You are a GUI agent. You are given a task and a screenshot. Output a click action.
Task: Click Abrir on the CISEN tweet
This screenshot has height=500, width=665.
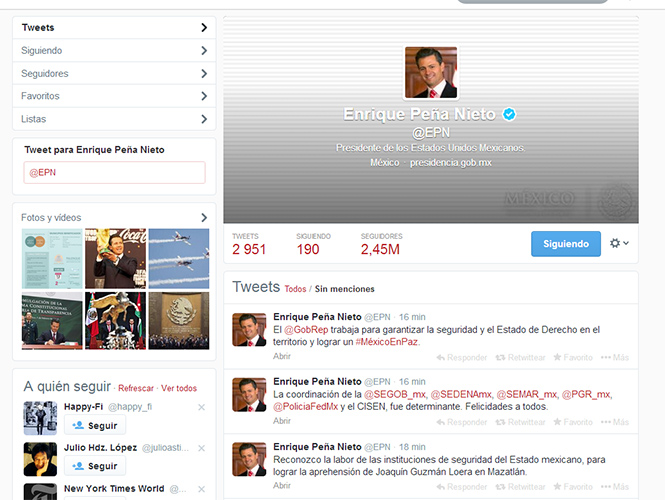point(282,421)
